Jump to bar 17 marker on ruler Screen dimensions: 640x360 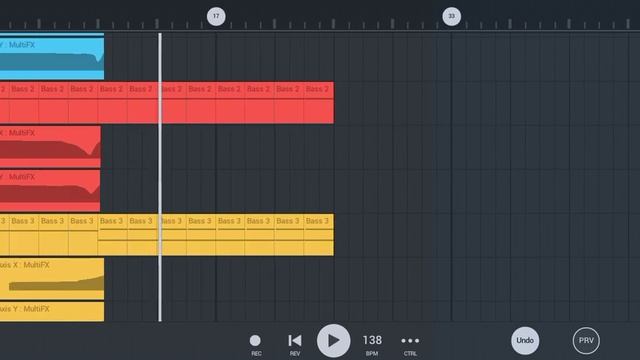[216, 16]
